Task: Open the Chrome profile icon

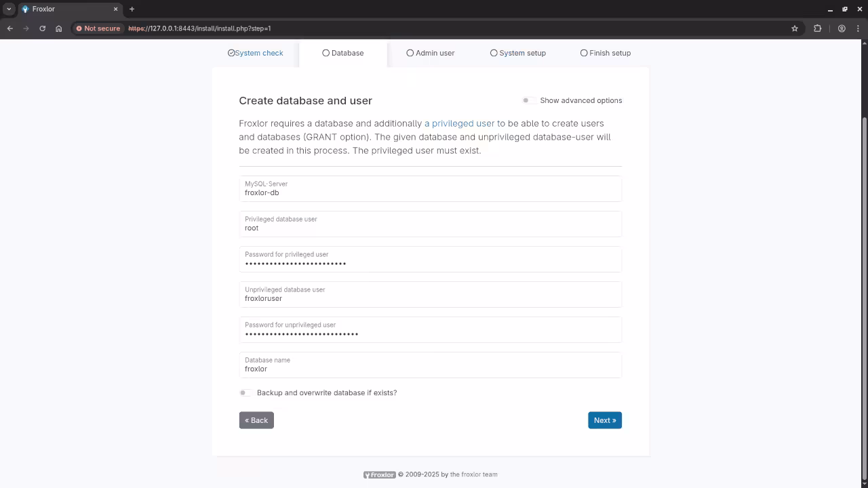Action: coord(842,28)
